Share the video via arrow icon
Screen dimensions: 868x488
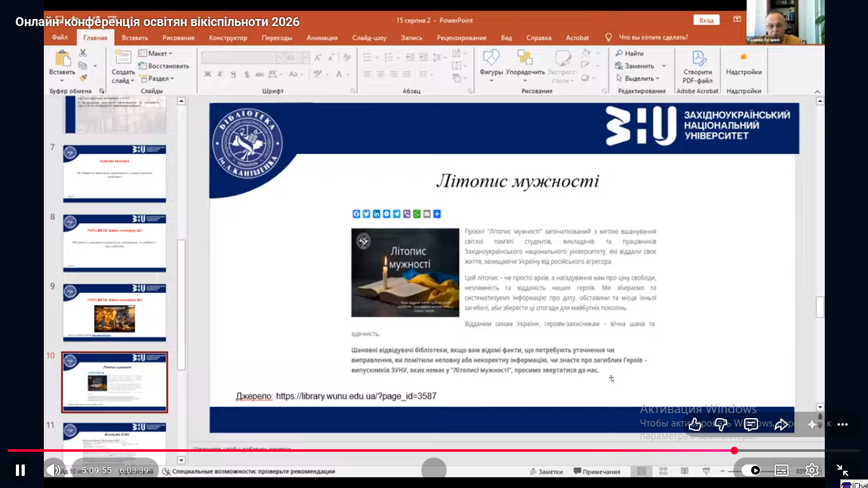click(x=781, y=424)
